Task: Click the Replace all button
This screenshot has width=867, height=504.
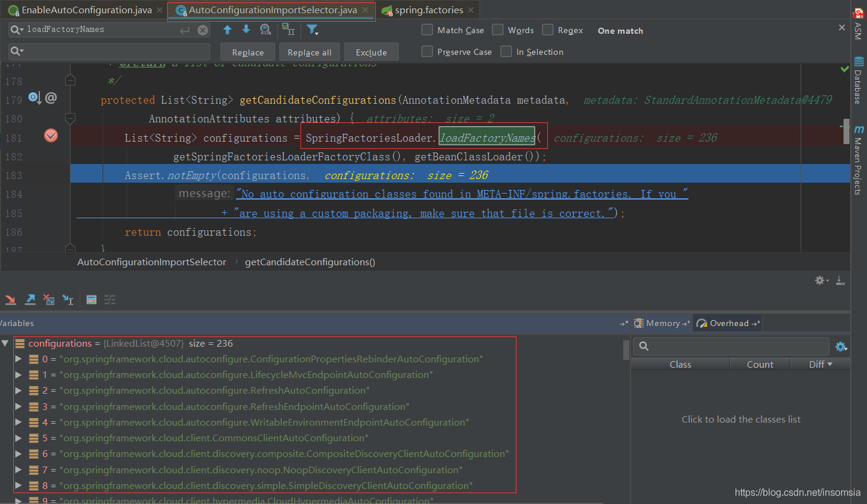Action: tap(310, 52)
